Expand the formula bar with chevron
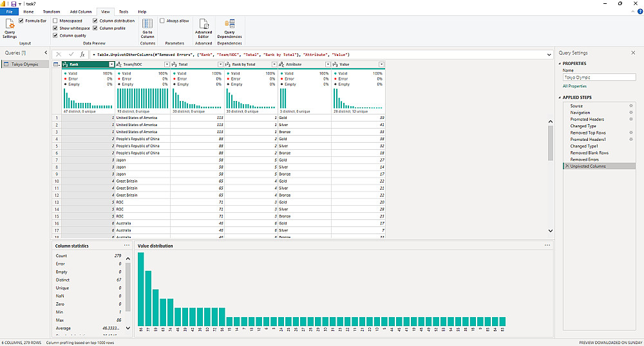The height and width of the screenshot is (346, 644). tap(548, 55)
